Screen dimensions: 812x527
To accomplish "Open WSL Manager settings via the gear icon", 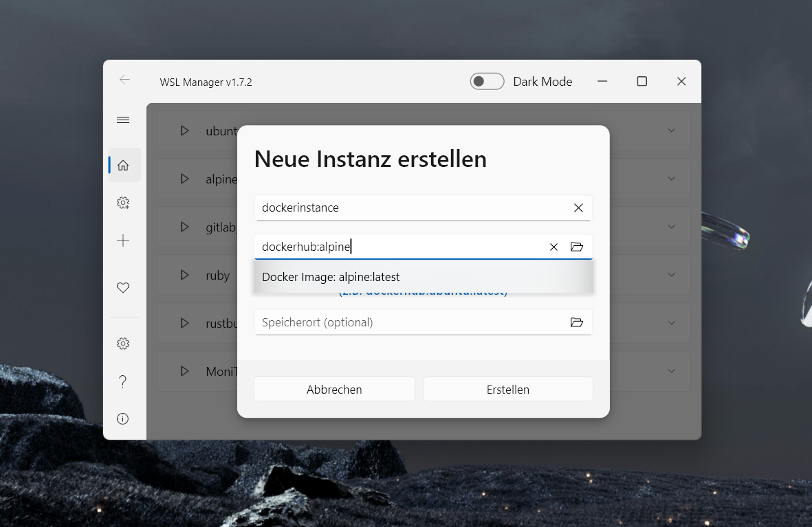I will point(123,343).
